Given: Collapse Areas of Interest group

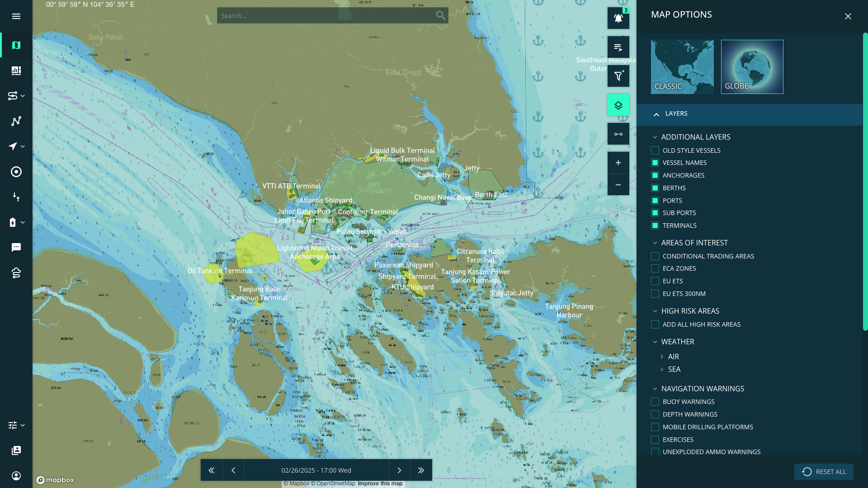Looking at the screenshot, I should [655, 243].
